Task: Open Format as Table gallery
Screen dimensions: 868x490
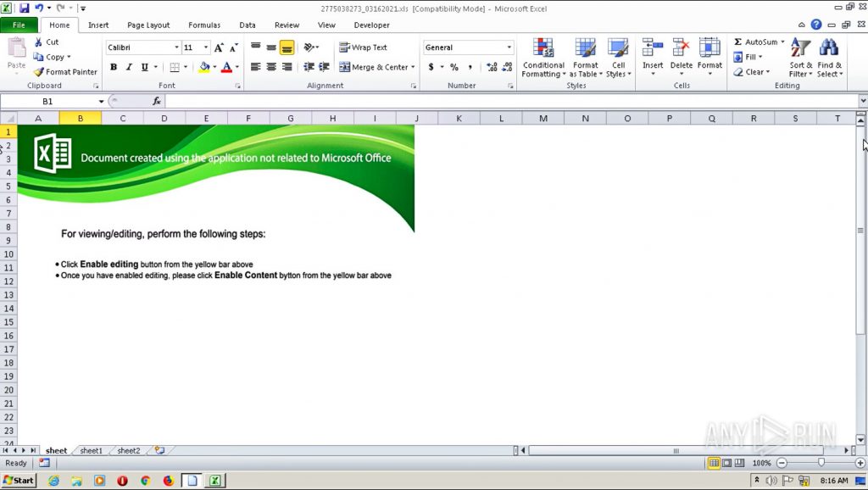Action: pyautogui.click(x=585, y=48)
